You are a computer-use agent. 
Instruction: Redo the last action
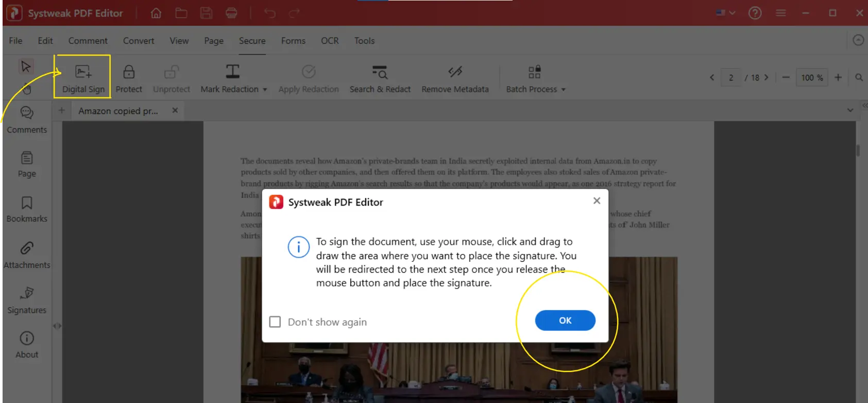(x=294, y=13)
